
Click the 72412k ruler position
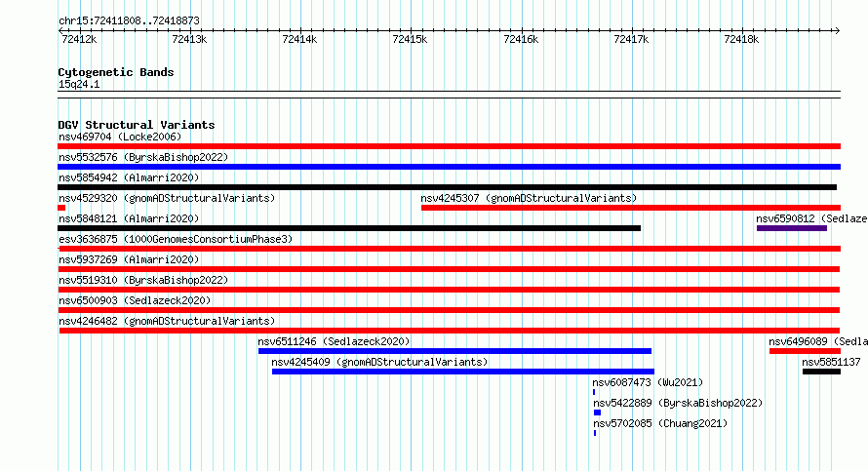[x=79, y=39]
